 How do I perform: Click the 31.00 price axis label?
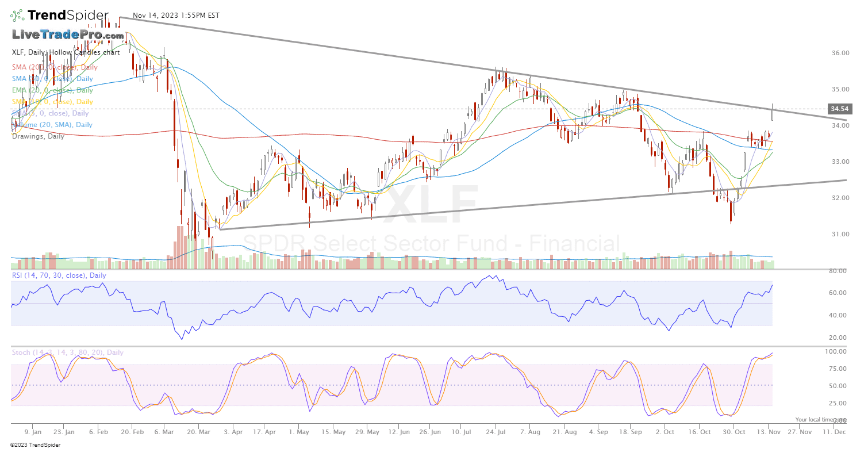[x=840, y=234]
